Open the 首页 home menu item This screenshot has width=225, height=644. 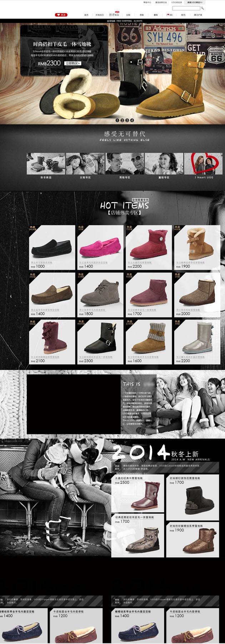(86, 15)
